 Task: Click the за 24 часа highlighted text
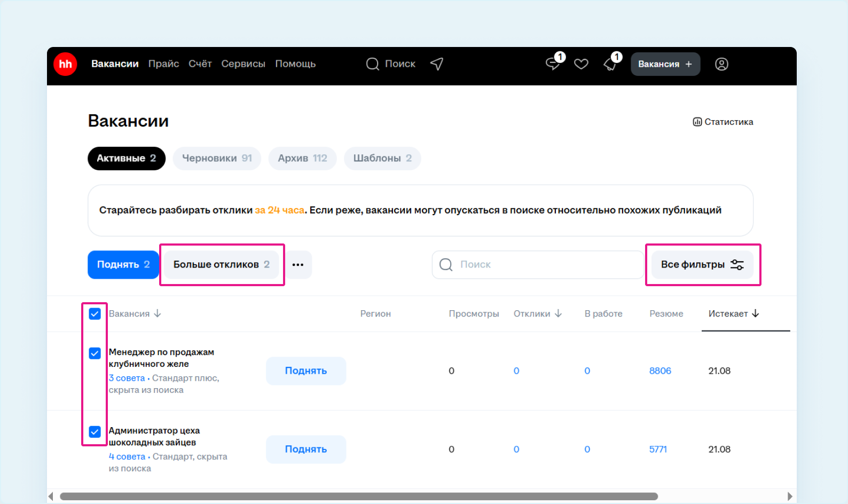coord(279,210)
